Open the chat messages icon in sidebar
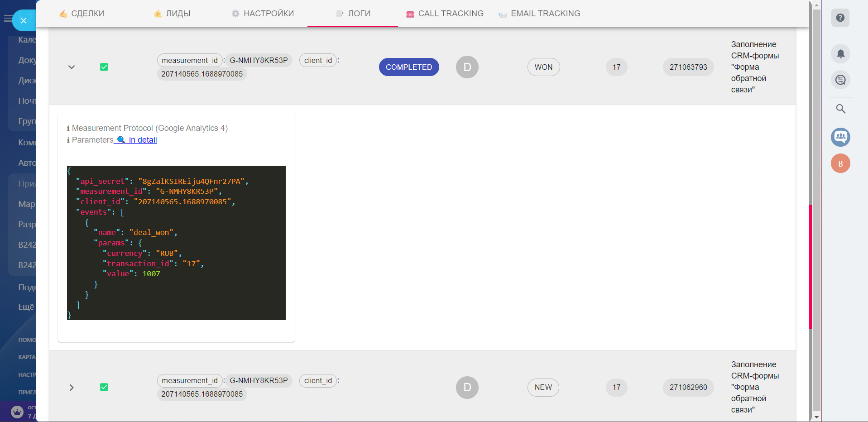The image size is (868, 422). [840, 80]
